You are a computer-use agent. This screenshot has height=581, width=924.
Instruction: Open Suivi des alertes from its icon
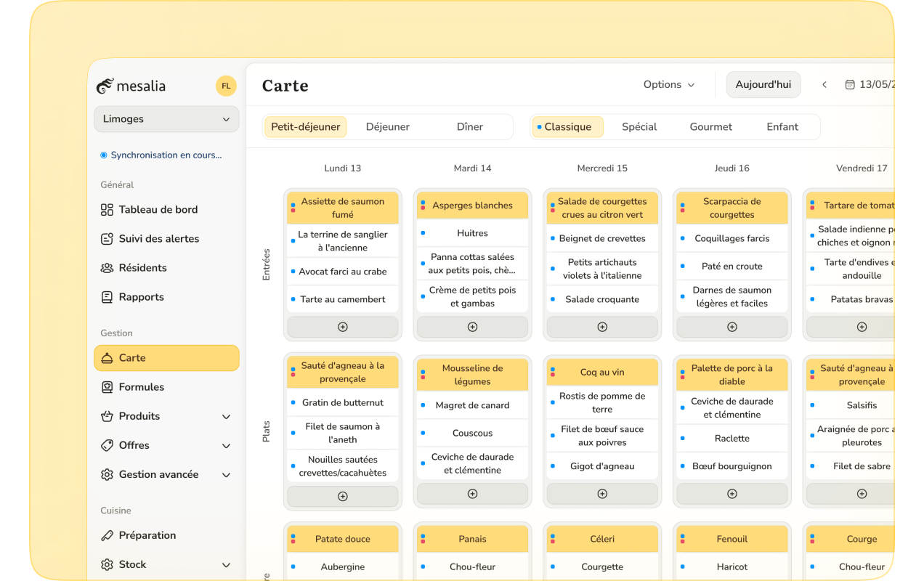click(x=107, y=239)
